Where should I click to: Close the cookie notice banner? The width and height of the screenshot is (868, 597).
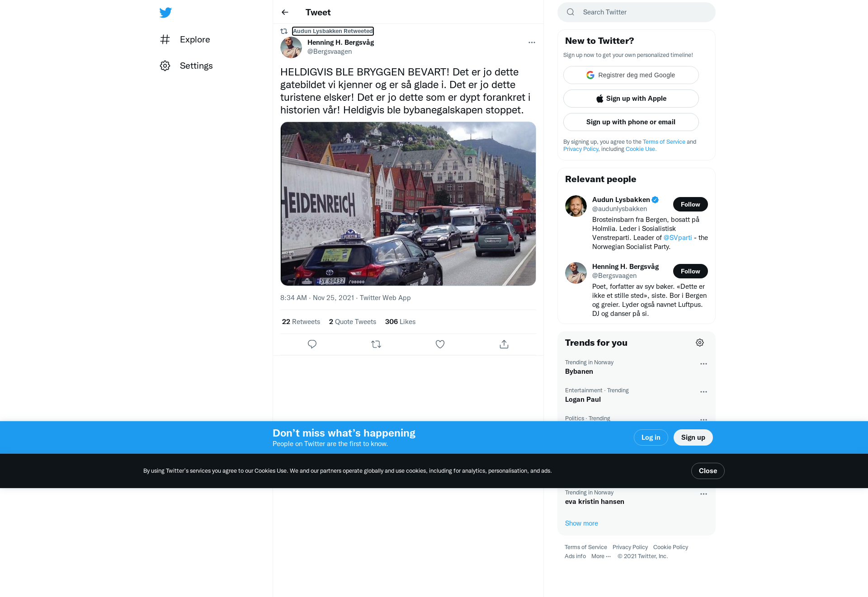pyautogui.click(x=708, y=471)
